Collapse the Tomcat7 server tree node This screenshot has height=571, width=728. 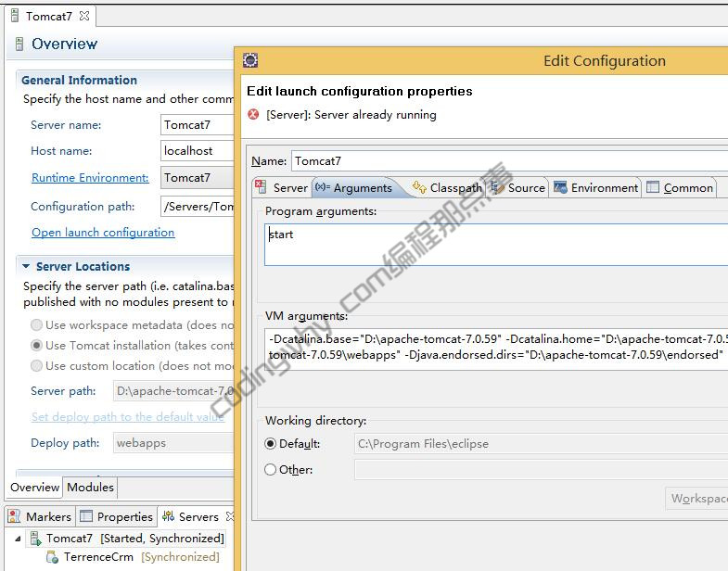(18, 539)
